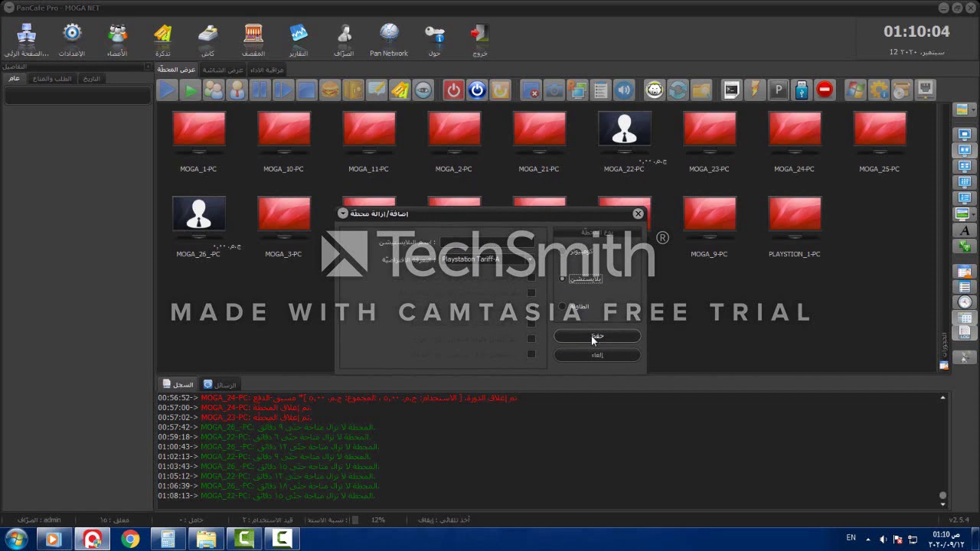Toggle first checkbox below tariff dropdown
Viewport: 980px width, 551px height.
pos(531,277)
